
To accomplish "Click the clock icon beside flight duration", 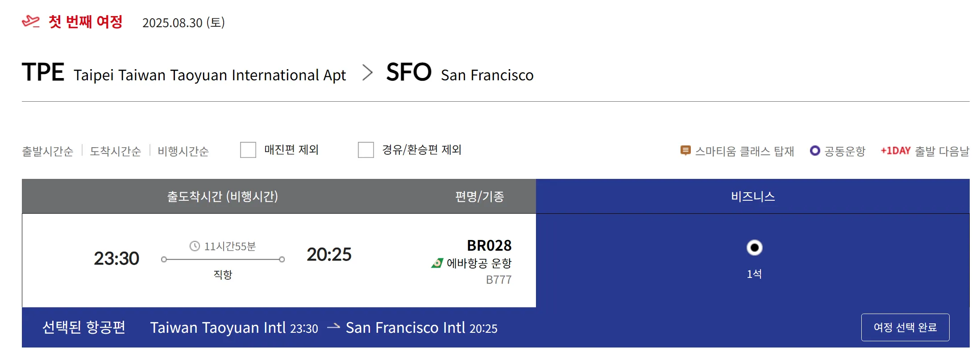I will point(195,246).
